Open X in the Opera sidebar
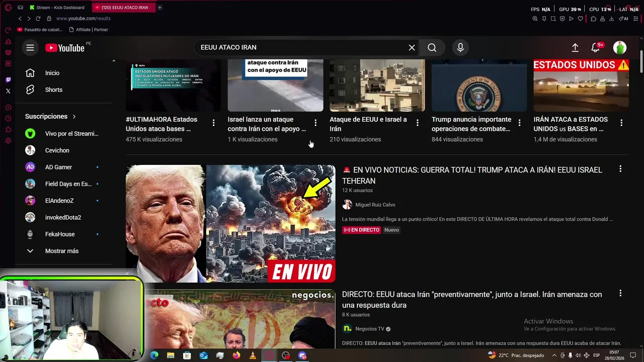This screenshot has height=362, width=644. coord(8,91)
